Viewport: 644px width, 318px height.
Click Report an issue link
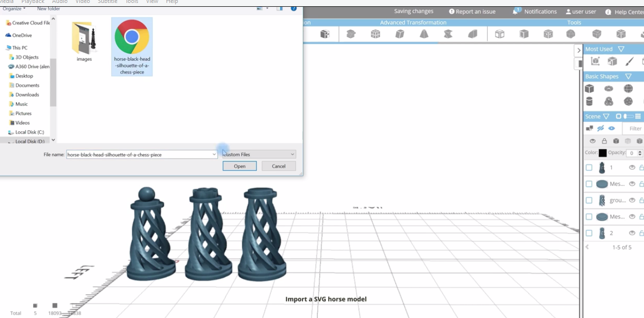[472, 11]
